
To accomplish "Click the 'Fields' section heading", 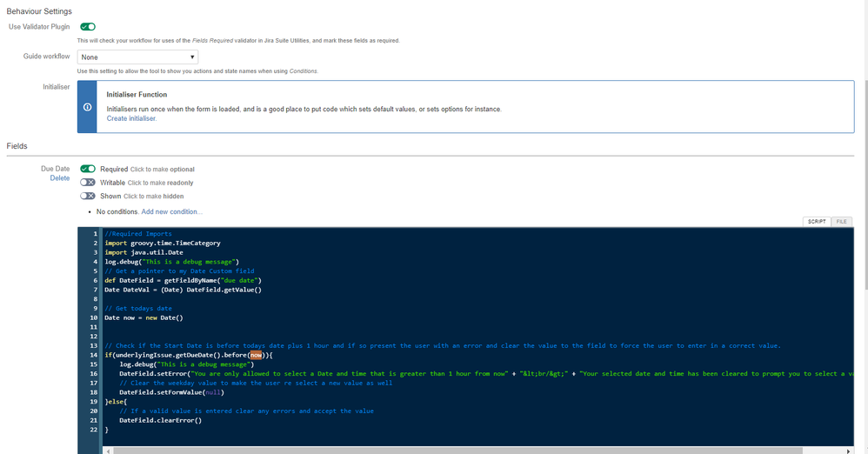I will [x=17, y=146].
